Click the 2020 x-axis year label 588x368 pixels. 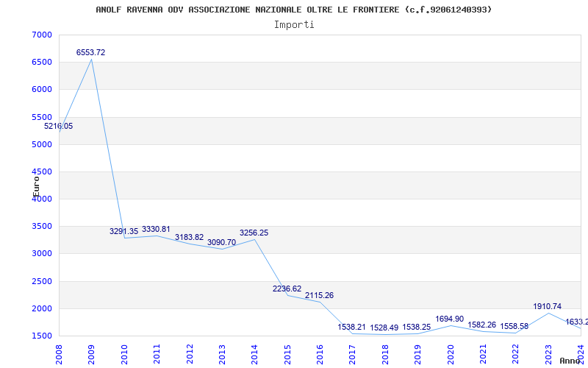point(451,353)
